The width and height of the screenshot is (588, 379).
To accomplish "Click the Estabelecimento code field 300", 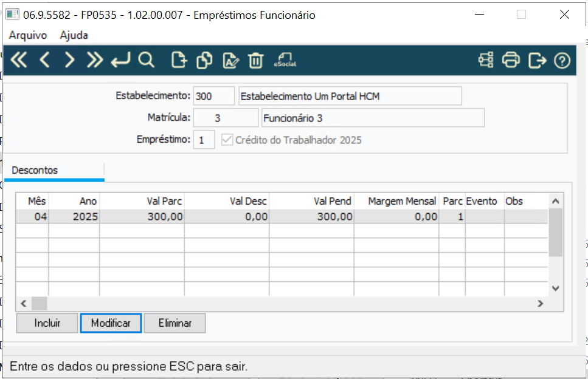I will pos(214,96).
